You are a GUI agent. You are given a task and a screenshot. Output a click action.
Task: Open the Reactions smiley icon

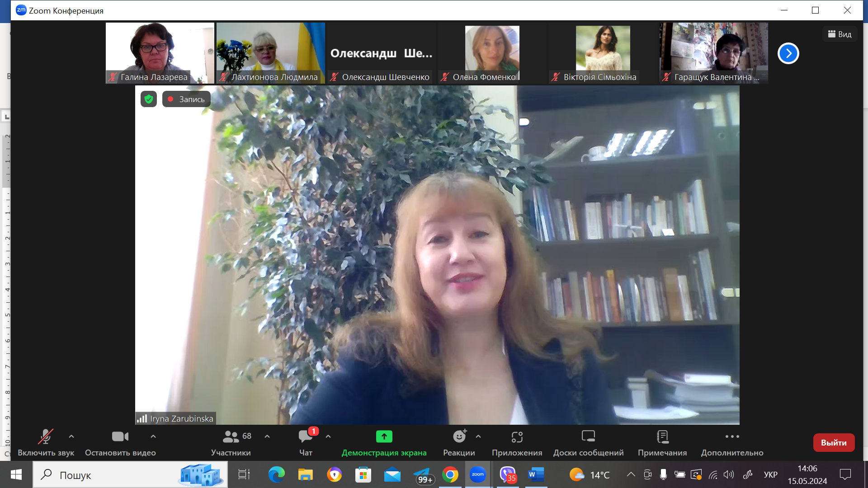coord(459,437)
